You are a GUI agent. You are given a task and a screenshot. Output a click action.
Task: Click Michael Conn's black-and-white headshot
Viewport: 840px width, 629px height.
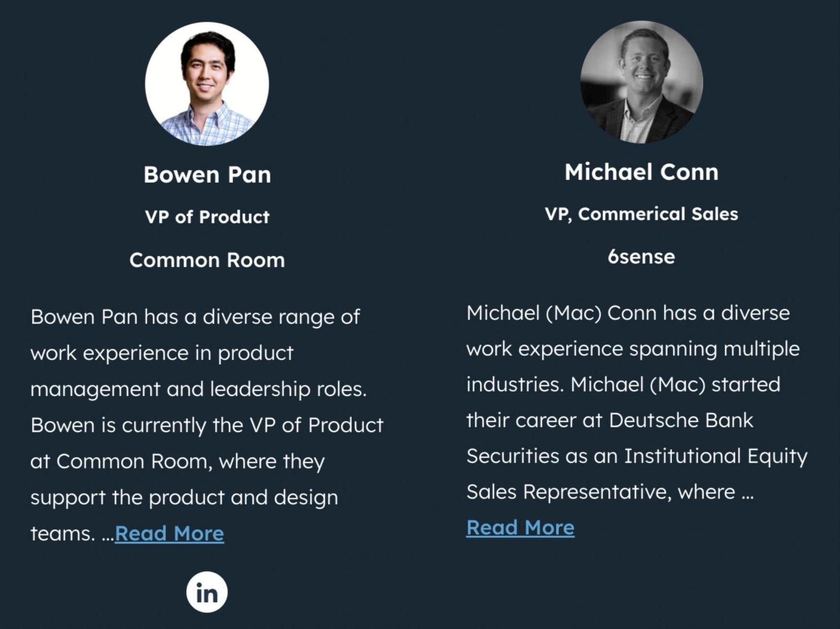coord(642,82)
